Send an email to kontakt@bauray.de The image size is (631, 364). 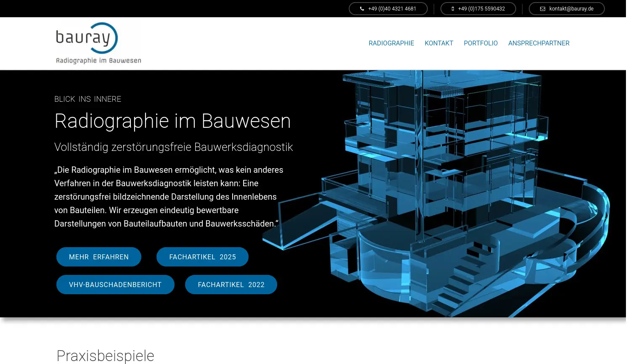tap(572, 8)
